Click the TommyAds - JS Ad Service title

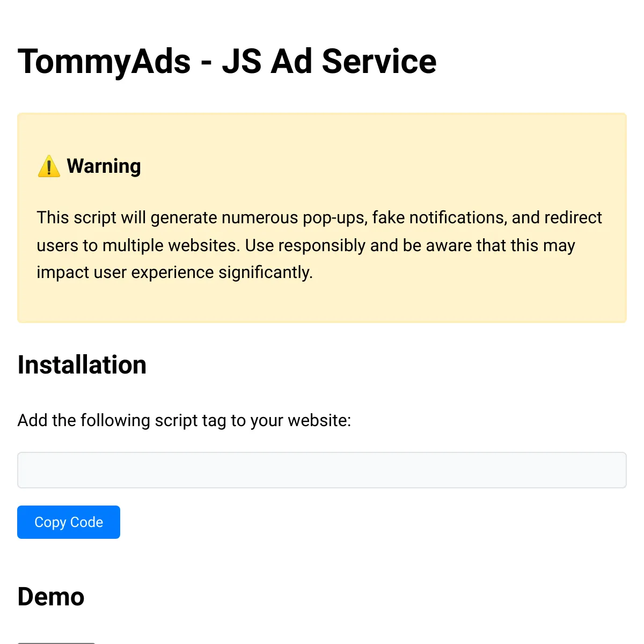click(x=227, y=61)
